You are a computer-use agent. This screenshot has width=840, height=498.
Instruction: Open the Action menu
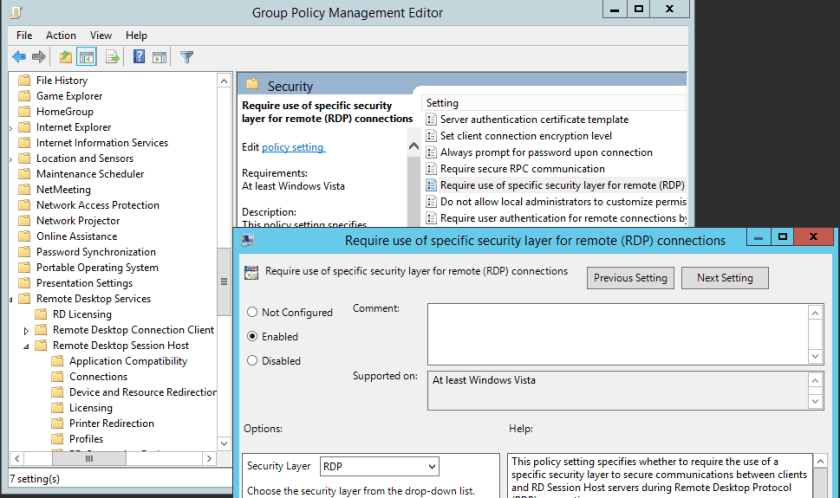click(61, 35)
